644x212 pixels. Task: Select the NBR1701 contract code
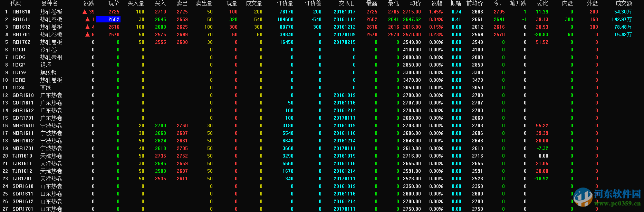click(23, 148)
